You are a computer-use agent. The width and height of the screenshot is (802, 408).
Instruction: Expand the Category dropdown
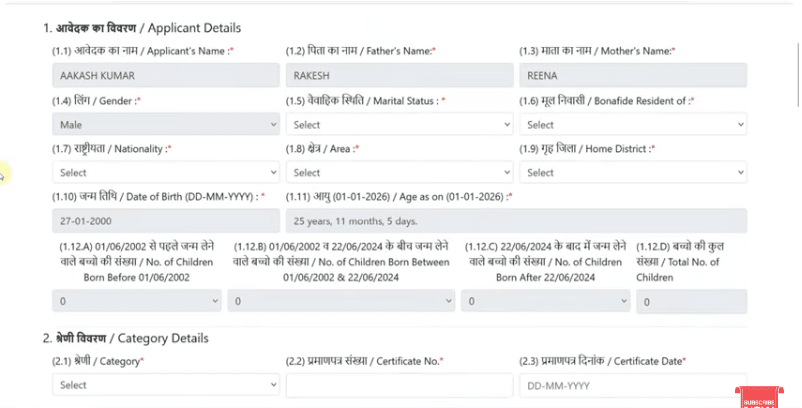pyautogui.click(x=166, y=385)
